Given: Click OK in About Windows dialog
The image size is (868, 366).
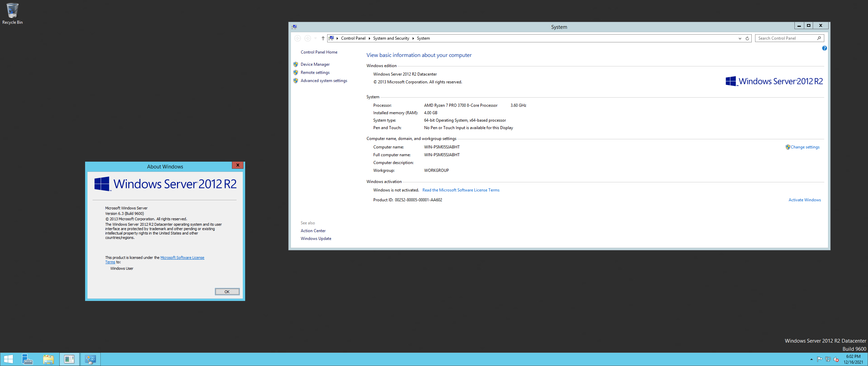Looking at the screenshot, I should click(x=227, y=292).
